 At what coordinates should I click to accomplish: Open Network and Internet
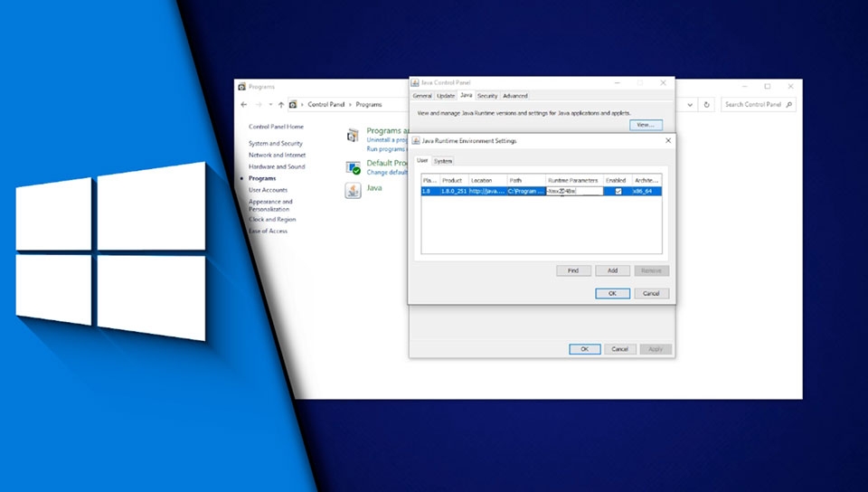pyautogui.click(x=277, y=155)
